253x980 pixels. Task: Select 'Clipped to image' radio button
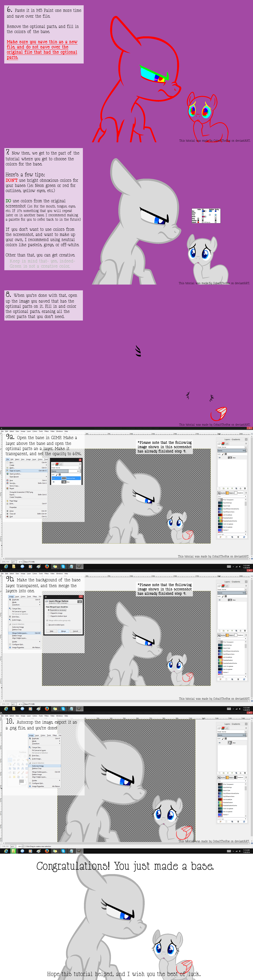click(55, 613)
